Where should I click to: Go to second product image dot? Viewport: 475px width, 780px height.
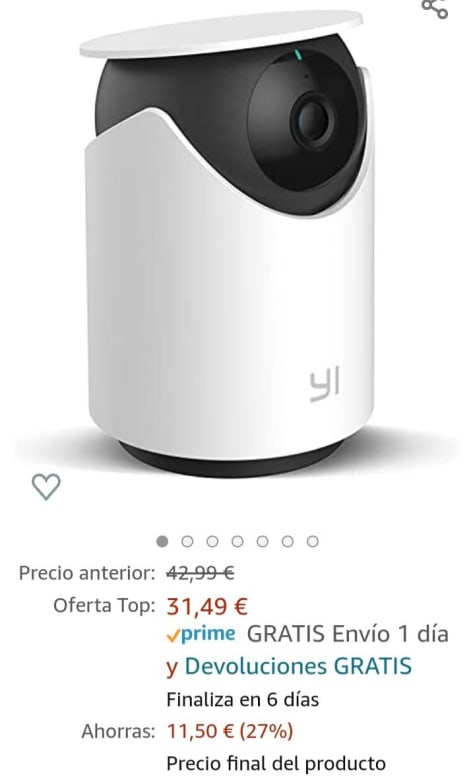[x=187, y=541]
